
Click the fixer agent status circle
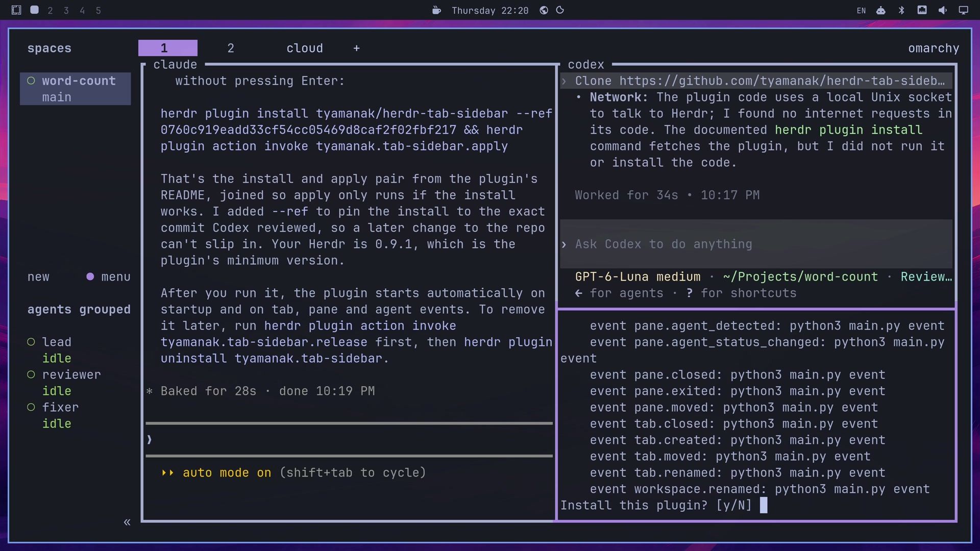pyautogui.click(x=31, y=407)
